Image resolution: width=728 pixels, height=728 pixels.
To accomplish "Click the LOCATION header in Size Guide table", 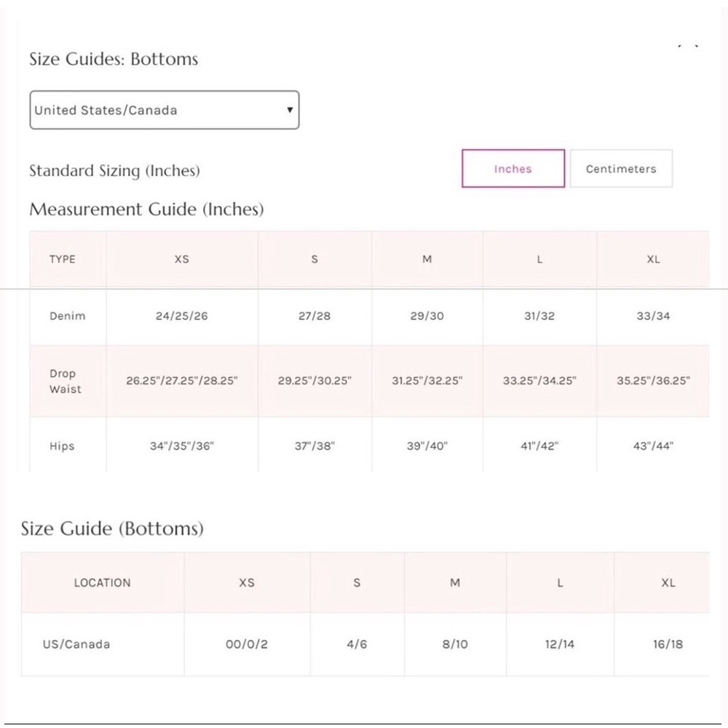I will (x=102, y=582).
